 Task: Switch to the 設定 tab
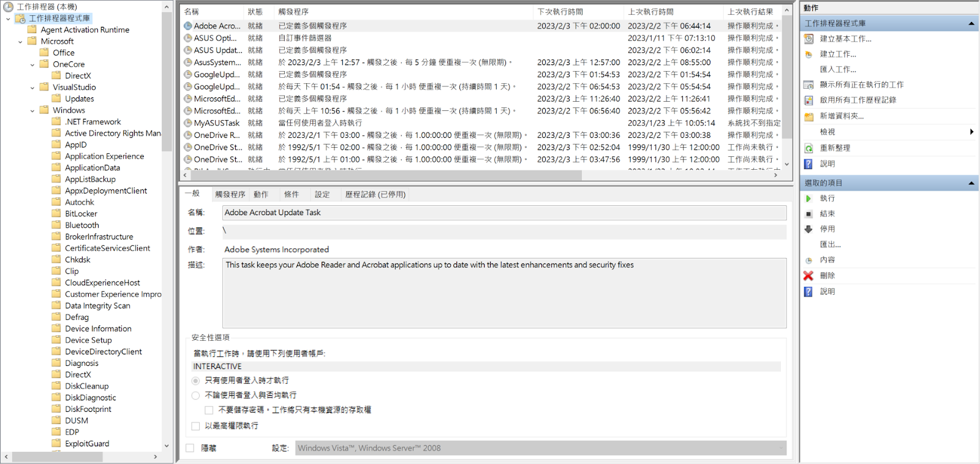[322, 195]
